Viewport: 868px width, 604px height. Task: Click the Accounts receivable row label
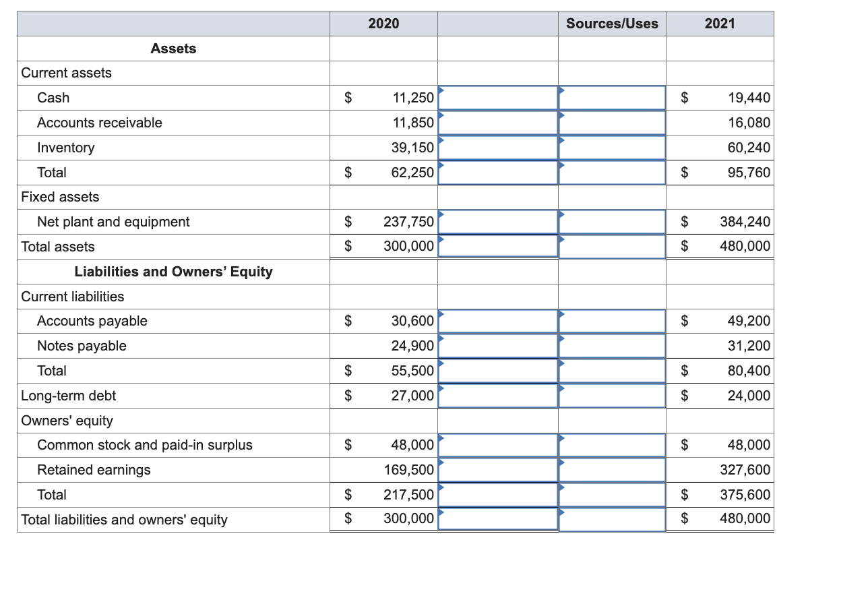coord(100,123)
